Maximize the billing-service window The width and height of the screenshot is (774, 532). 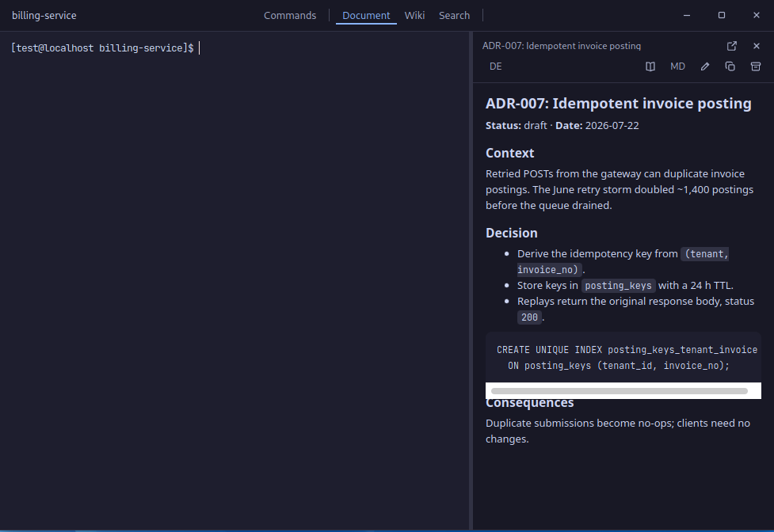coord(721,15)
